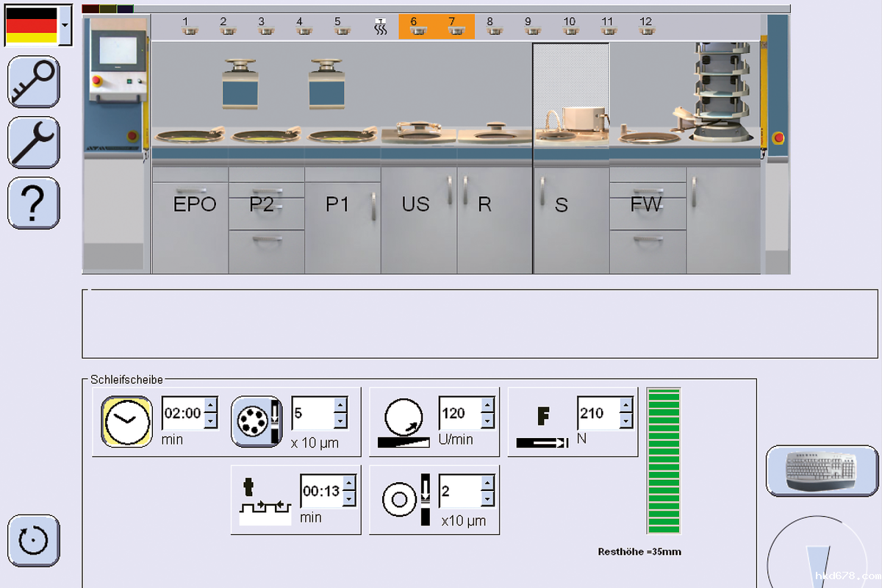Increase grinding time 02:00 with up arrow
The height and width of the screenshot is (588, 882).
click(210, 405)
